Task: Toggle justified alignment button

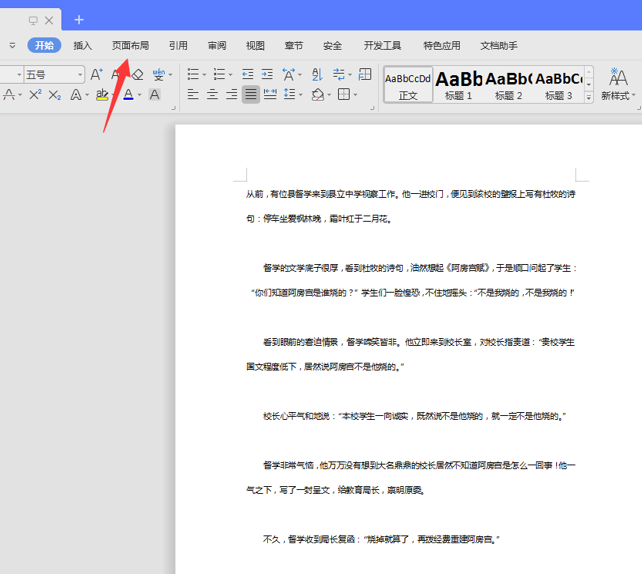Action: tap(251, 95)
